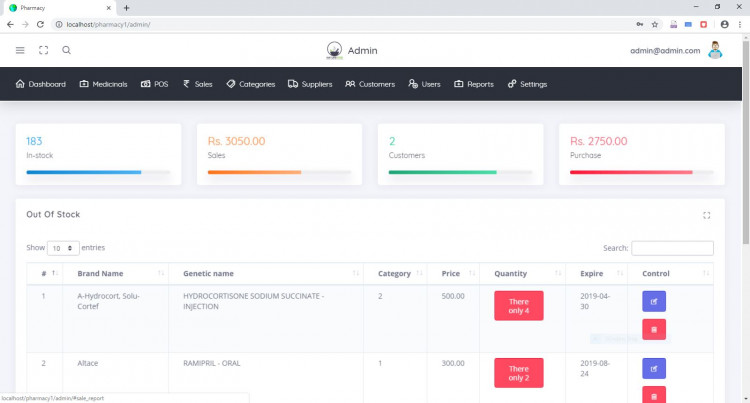Edit the A-Hydrocort row entry

pos(654,301)
